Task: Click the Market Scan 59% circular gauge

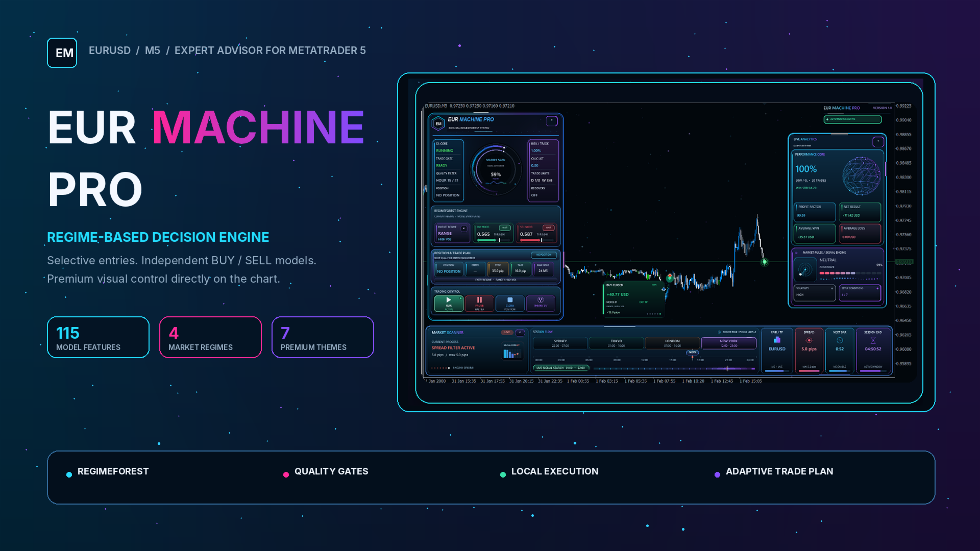Action: 496,169
